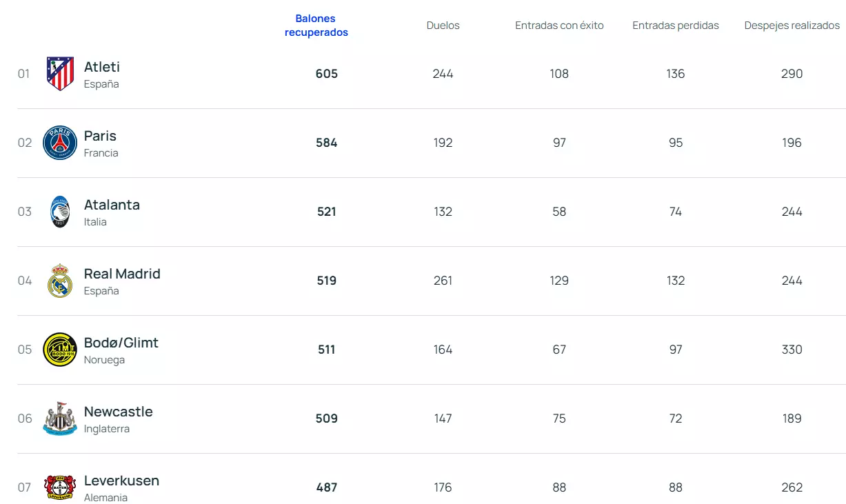Viewport: 846px width, 504px height.
Task: Select the Entradas perdidas column header
Action: (x=676, y=26)
